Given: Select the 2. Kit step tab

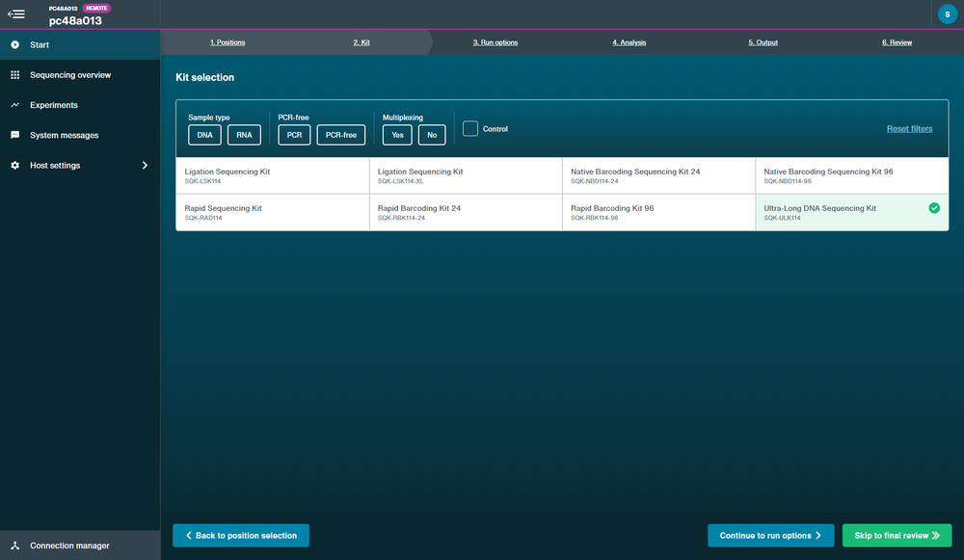Looking at the screenshot, I should point(361,42).
